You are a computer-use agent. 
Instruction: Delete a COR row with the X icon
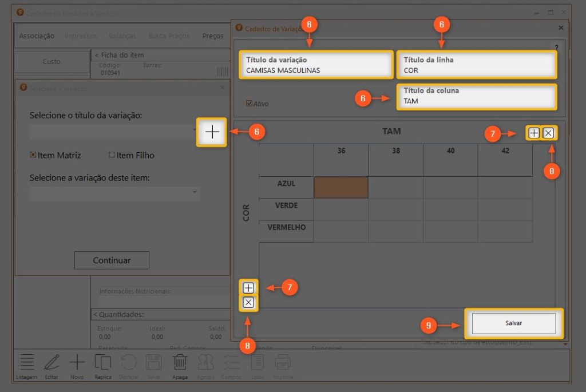(248, 303)
